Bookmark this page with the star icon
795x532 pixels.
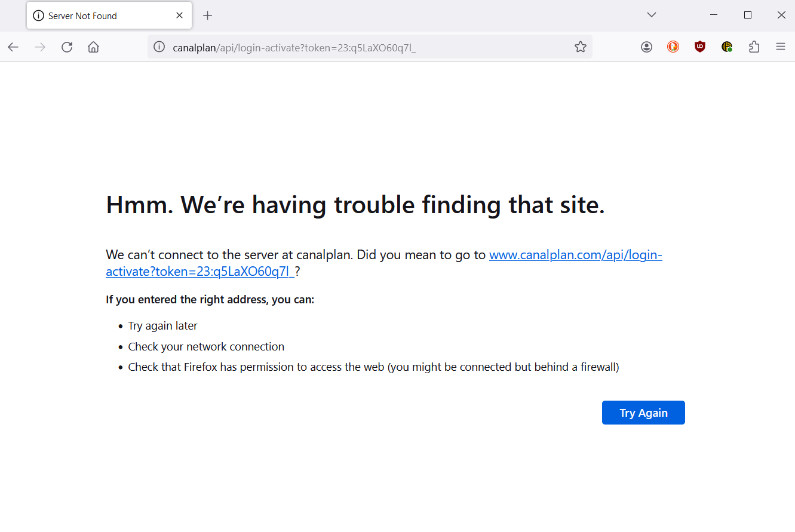(580, 47)
